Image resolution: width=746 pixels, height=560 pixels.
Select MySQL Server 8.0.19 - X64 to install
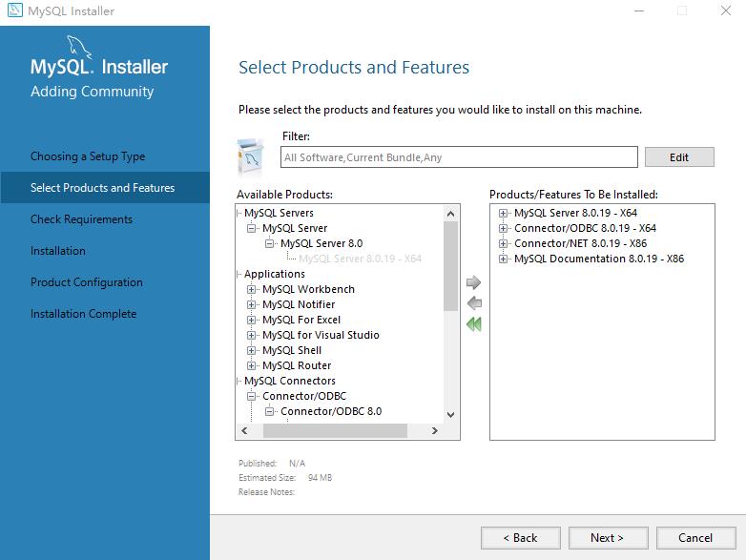click(x=575, y=213)
